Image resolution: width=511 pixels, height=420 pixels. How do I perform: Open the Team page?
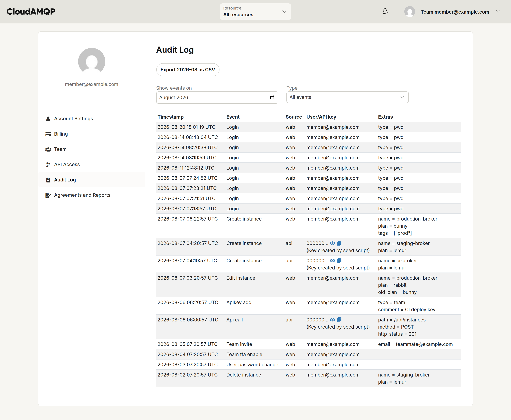click(60, 149)
